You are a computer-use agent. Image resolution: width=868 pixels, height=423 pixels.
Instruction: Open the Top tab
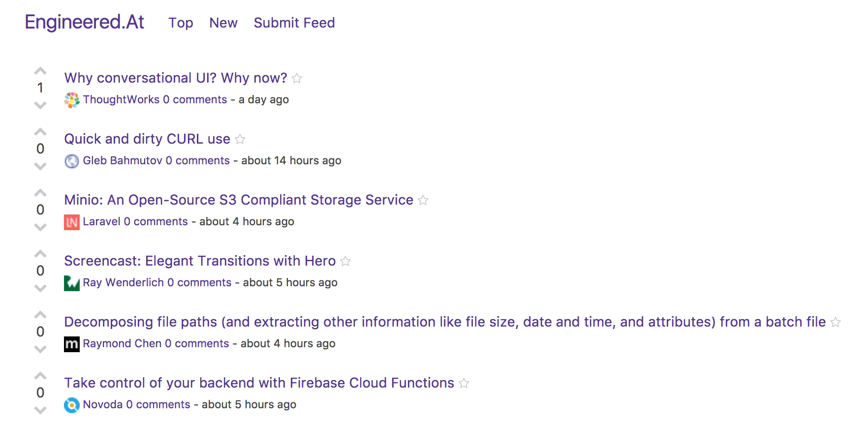[x=181, y=23]
